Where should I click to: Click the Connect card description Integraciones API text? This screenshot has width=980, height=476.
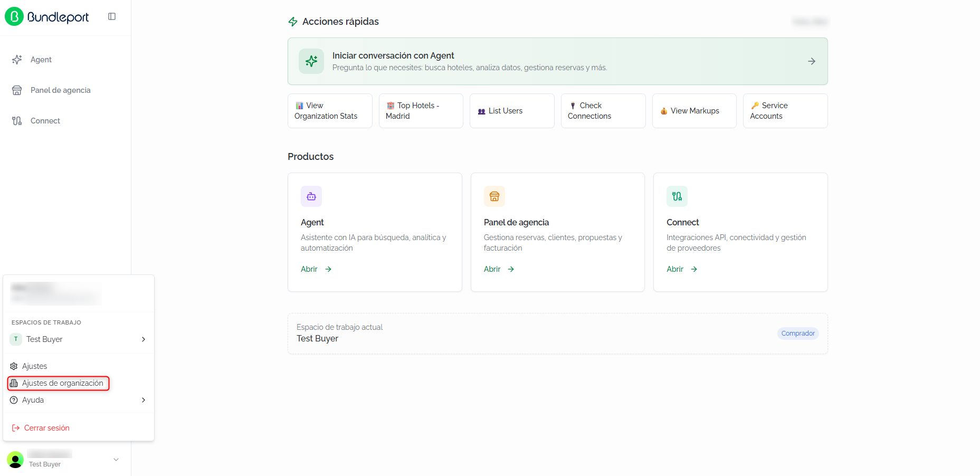[736, 243]
